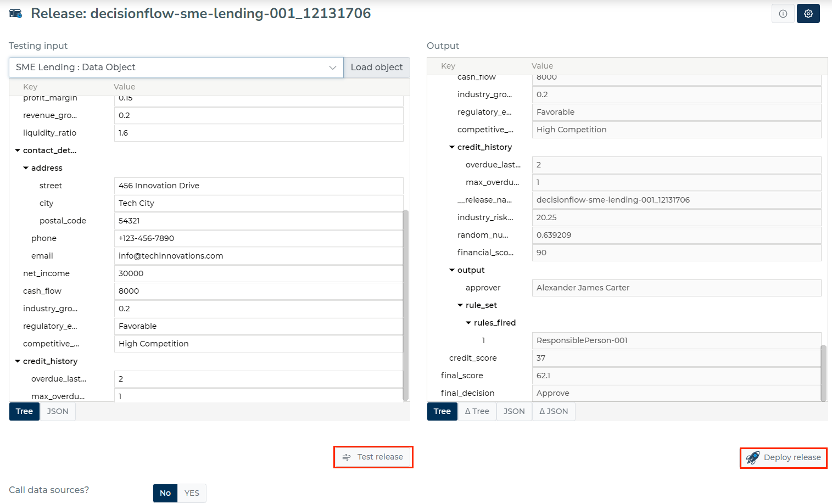Click the final_score value 62.1
The image size is (832, 504).
click(x=677, y=376)
